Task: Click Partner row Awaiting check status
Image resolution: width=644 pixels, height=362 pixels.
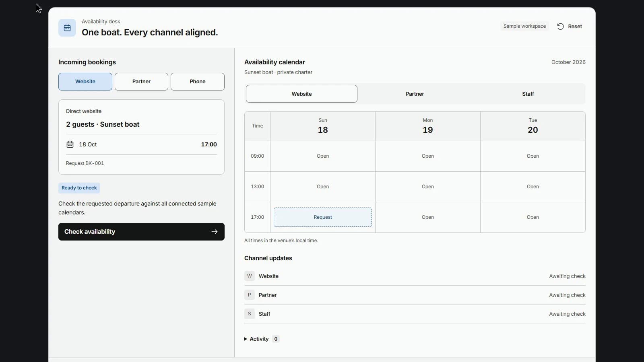Action: (x=567, y=295)
